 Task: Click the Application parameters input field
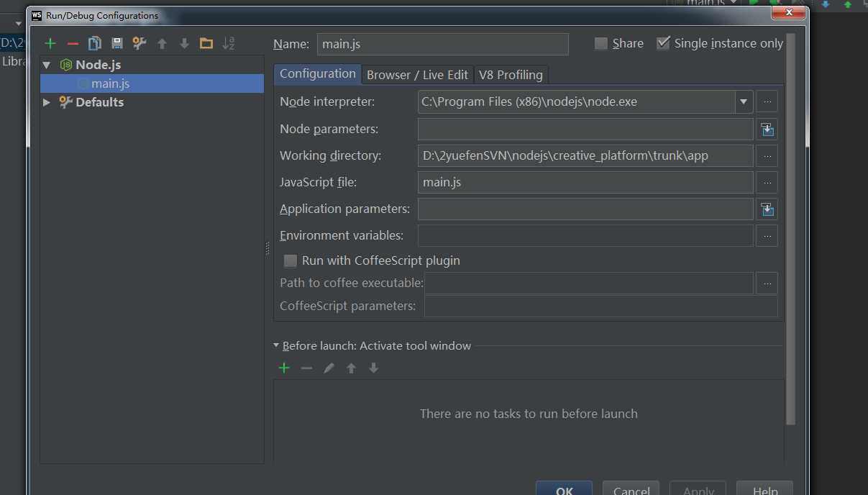coord(585,209)
